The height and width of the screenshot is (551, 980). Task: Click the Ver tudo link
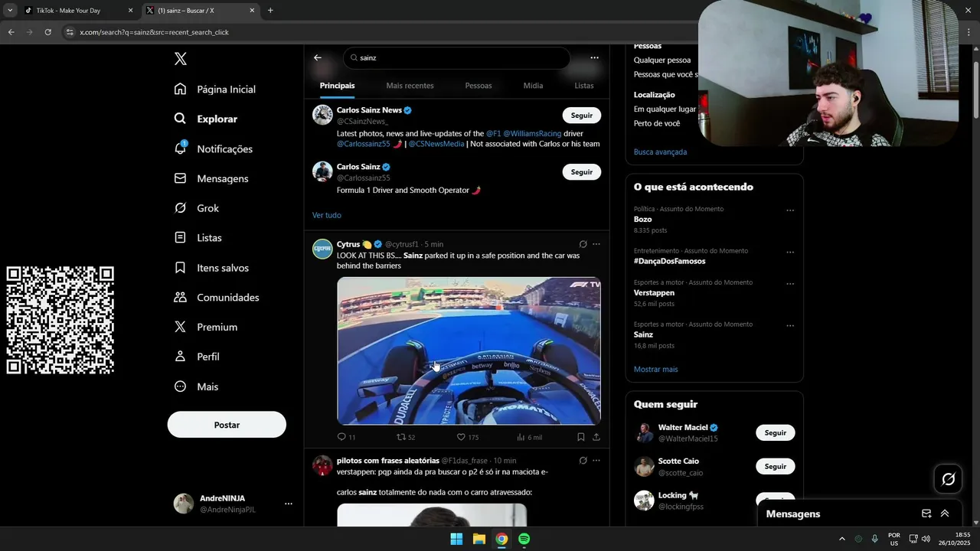pos(327,215)
